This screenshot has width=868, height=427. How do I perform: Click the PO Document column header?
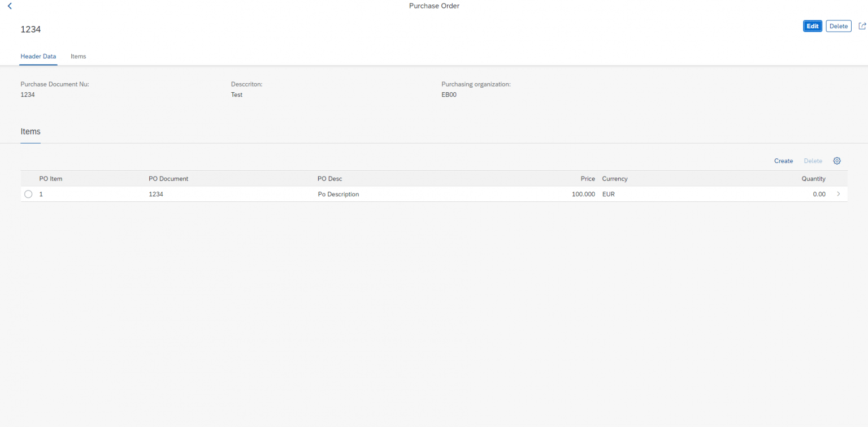(x=168, y=178)
